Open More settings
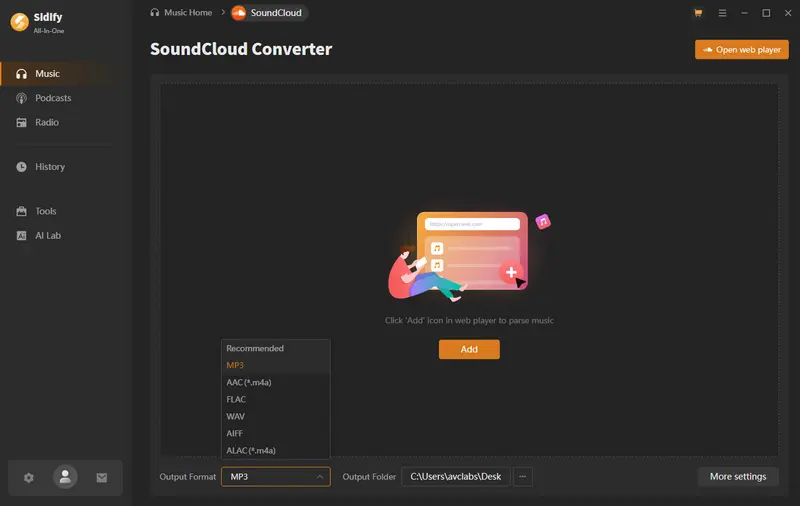Image resolution: width=800 pixels, height=506 pixels. coord(738,477)
